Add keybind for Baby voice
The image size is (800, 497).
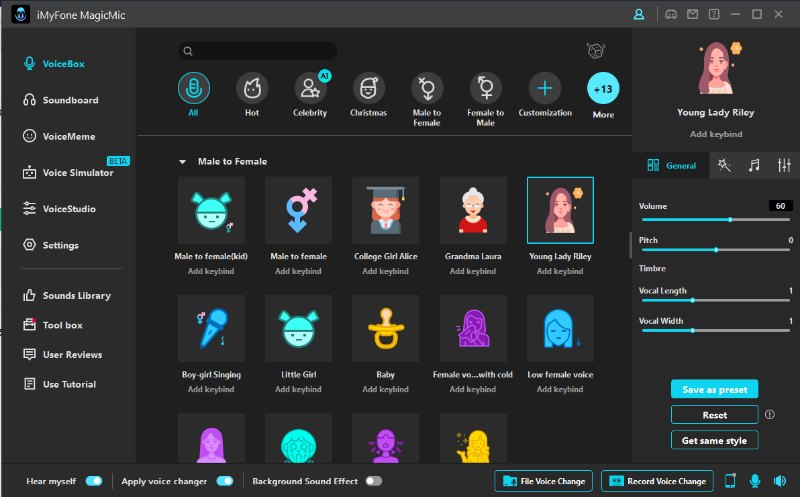(x=386, y=389)
